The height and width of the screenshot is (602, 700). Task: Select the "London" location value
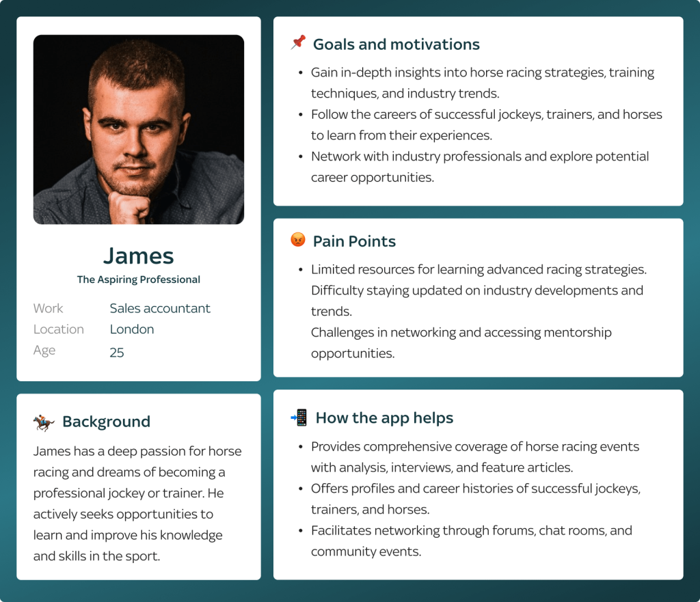coord(132,329)
